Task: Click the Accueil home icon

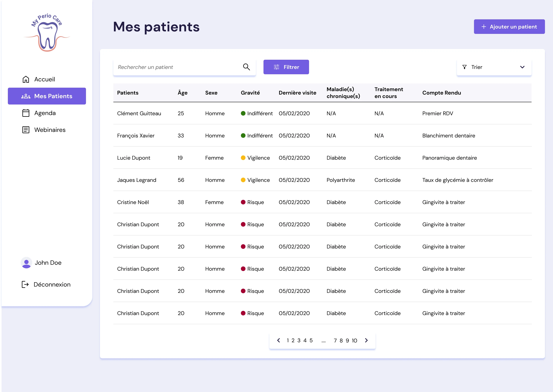Action: coord(26,79)
